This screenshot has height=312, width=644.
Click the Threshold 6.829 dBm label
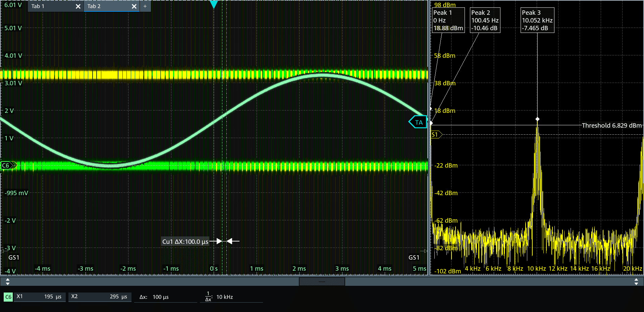(x=611, y=125)
